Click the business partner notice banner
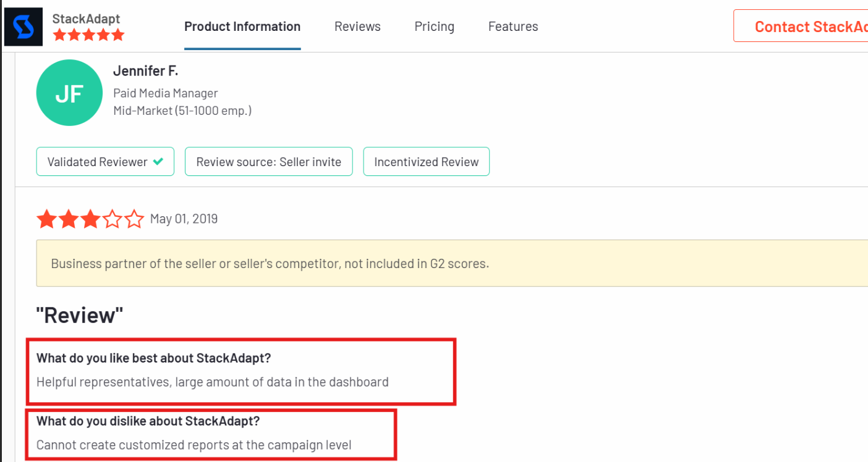This screenshot has width=868, height=462. (x=452, y=264)
